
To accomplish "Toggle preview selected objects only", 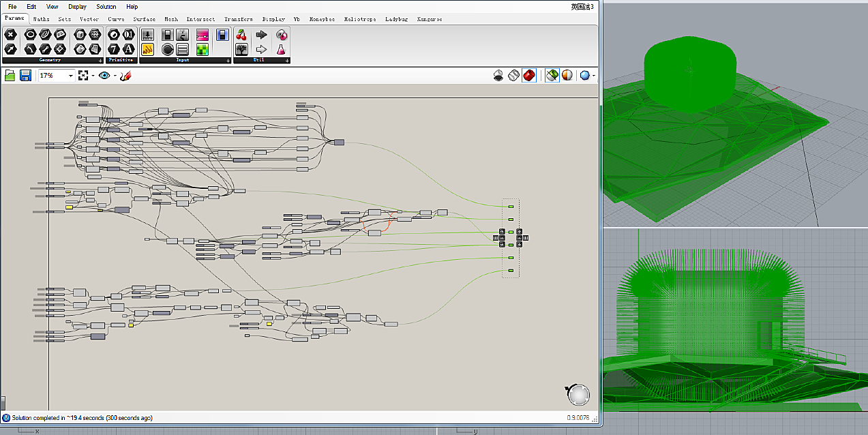I will coord(552,76).
